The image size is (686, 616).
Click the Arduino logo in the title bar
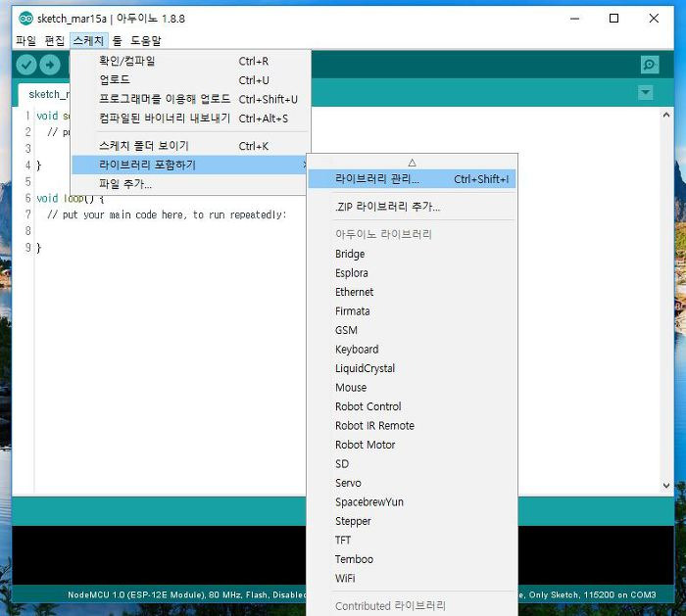tap(25, 19)
